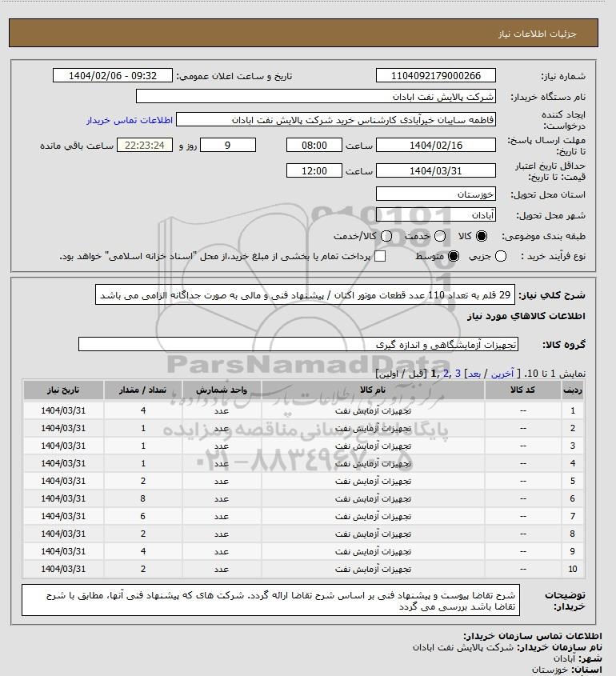The image size is (616, 676).
Task: Open page 3 of the items list
Action: [x=458, y=374]
